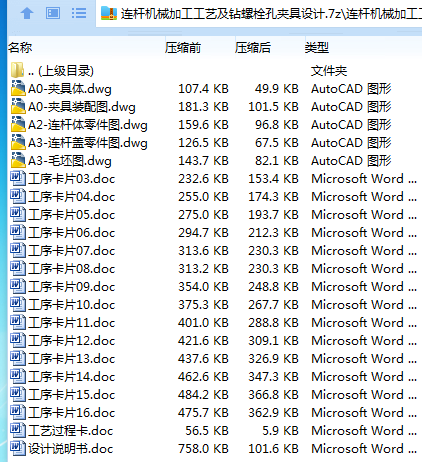Click the 107.4 KB uncompressed size
This screenshot has height=462, width=422.
203,89
